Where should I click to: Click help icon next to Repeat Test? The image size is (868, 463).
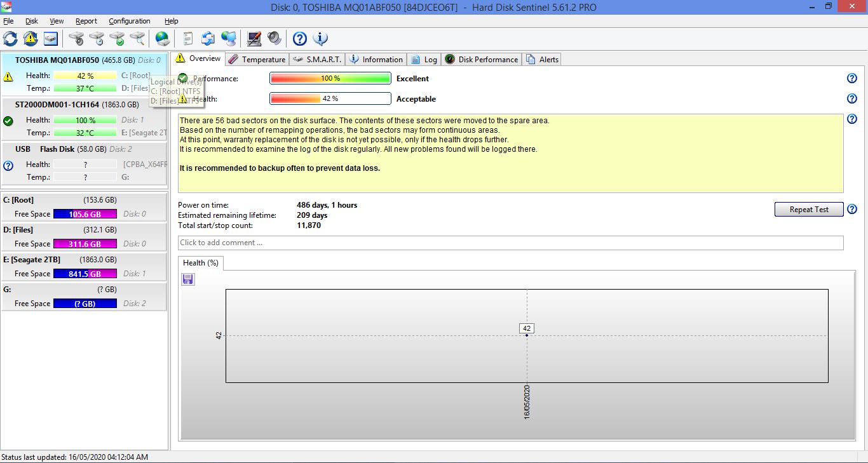tap(852, 210)
